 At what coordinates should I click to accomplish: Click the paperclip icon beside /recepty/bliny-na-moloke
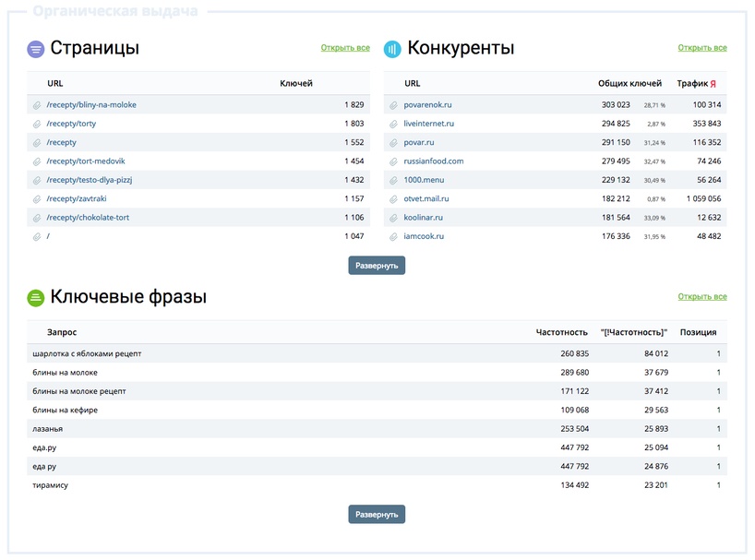click(35, 104)
